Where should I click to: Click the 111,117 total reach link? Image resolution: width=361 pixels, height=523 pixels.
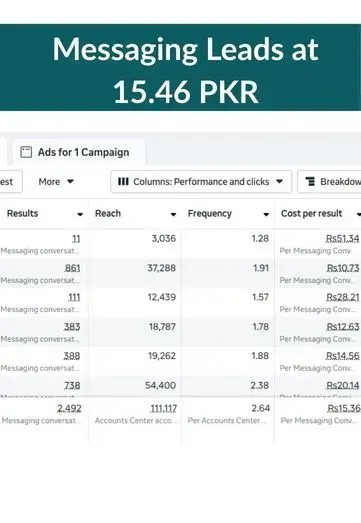click(163, 408)
